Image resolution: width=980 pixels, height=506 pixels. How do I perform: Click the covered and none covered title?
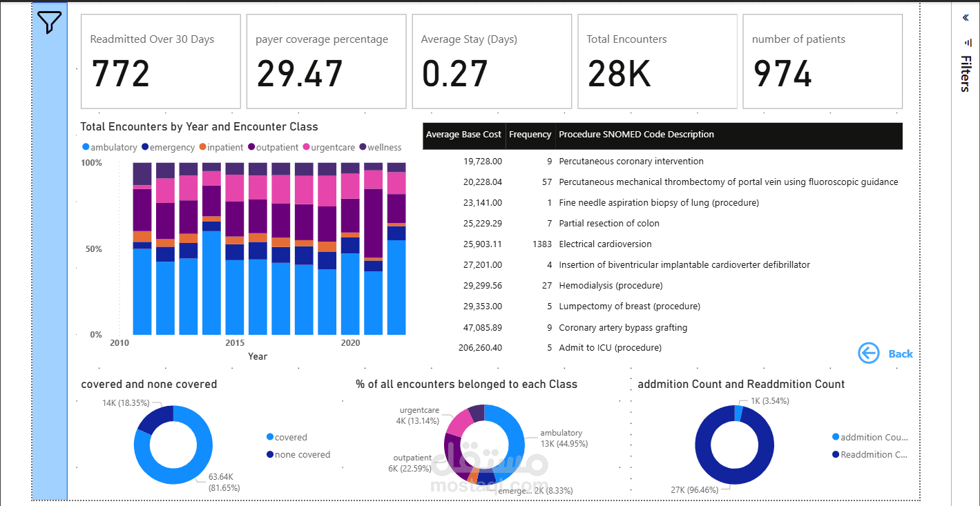coord(149,384)
